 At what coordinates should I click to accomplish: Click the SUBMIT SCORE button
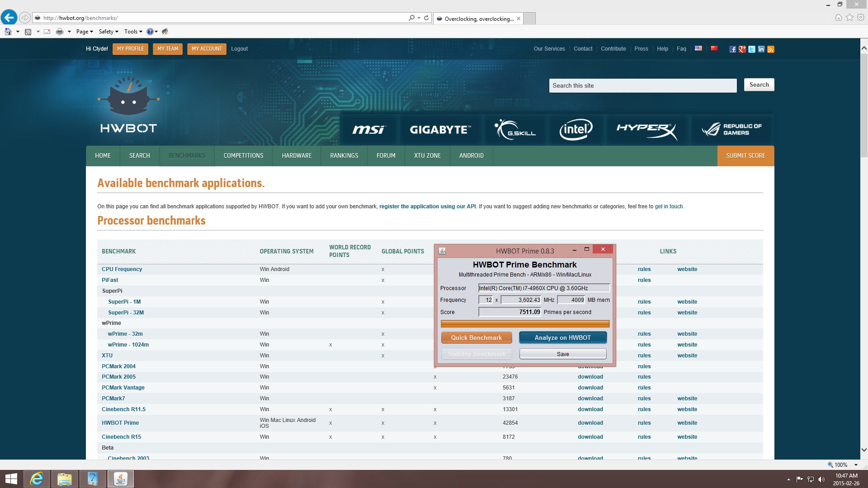pyautogui.click(x=745, y=156)
